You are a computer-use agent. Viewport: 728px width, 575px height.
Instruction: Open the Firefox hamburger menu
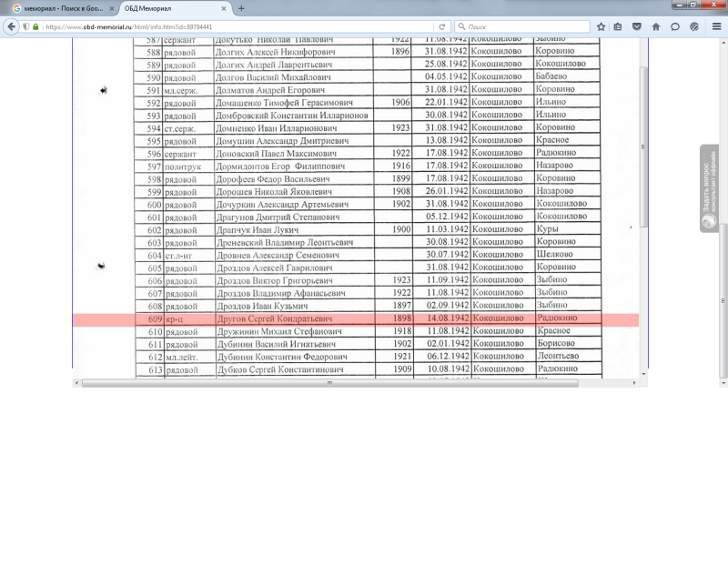pyautogui.click(x=716, y=26)
